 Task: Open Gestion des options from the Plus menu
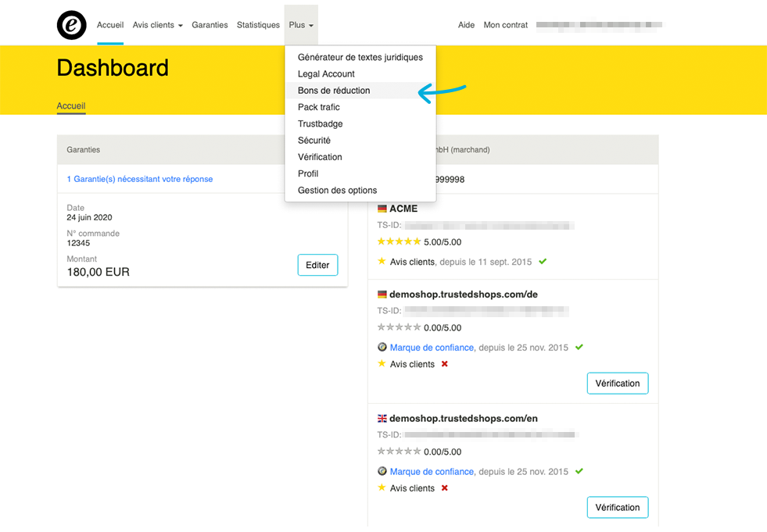[360, 190]
